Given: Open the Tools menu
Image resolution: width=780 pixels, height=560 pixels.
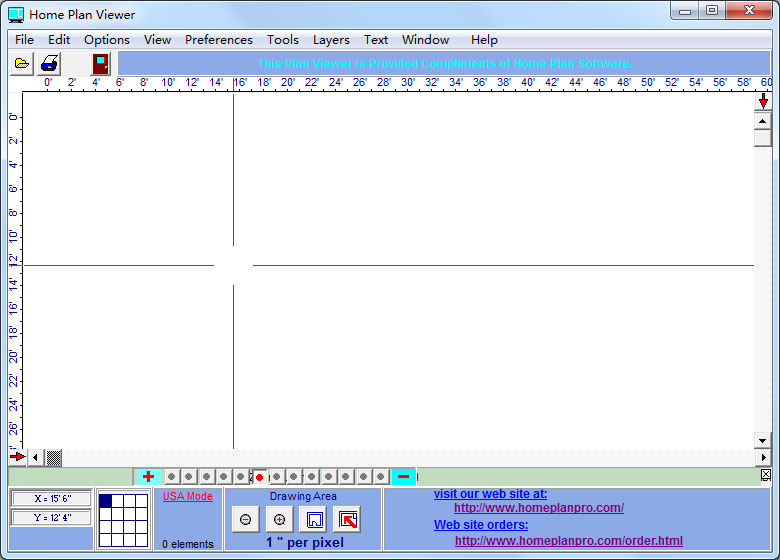Looking at the screenshot, I should 283,40.
